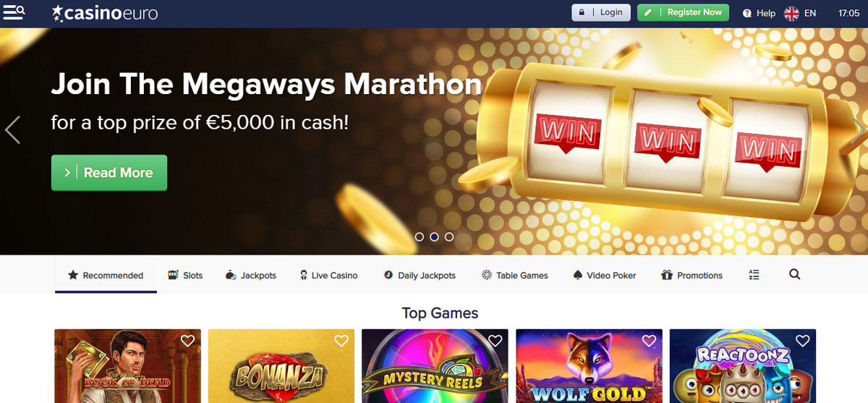
Task: Open the game list filter icon
Action: (754, 275)
